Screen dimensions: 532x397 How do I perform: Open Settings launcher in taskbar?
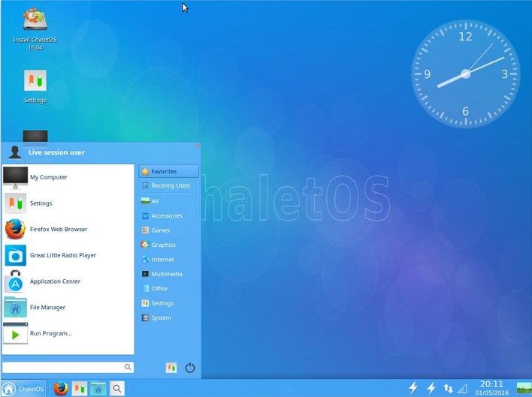click(80, 389)
